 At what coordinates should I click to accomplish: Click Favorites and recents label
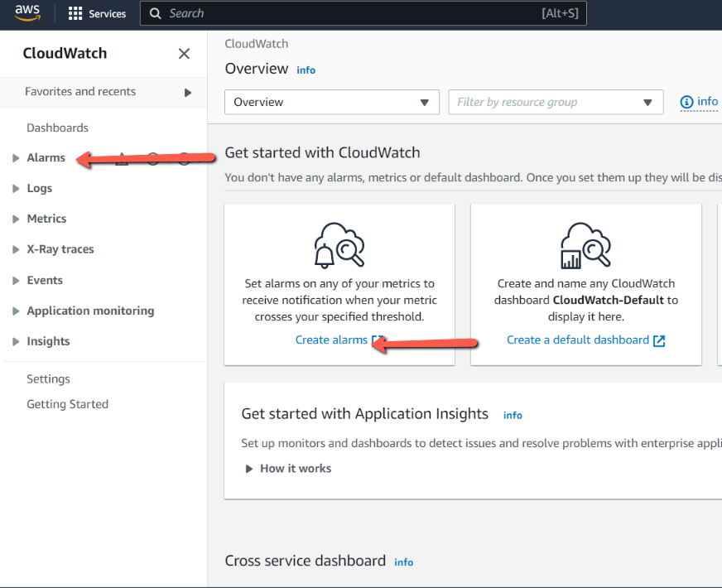coord(80,91)
